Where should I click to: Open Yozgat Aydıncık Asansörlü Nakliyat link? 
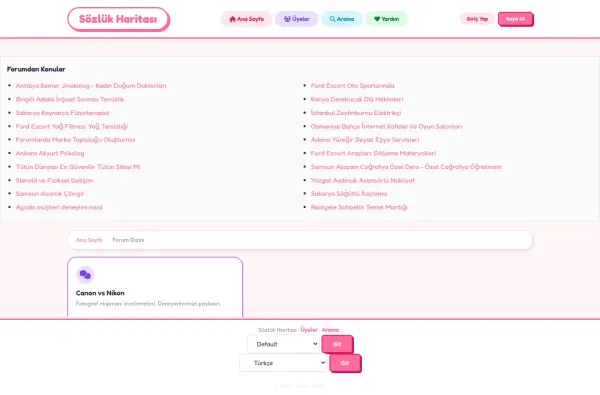[x=363, y=180]
